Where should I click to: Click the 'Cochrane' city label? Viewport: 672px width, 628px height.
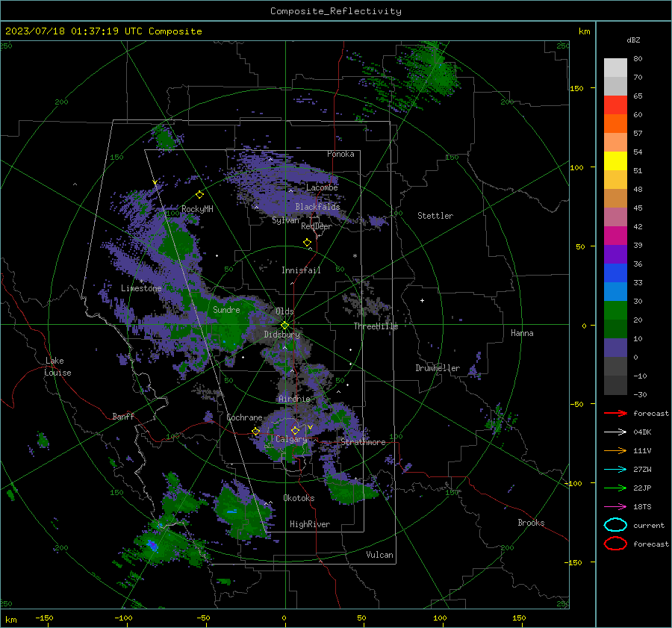click(x=244, y=417)
